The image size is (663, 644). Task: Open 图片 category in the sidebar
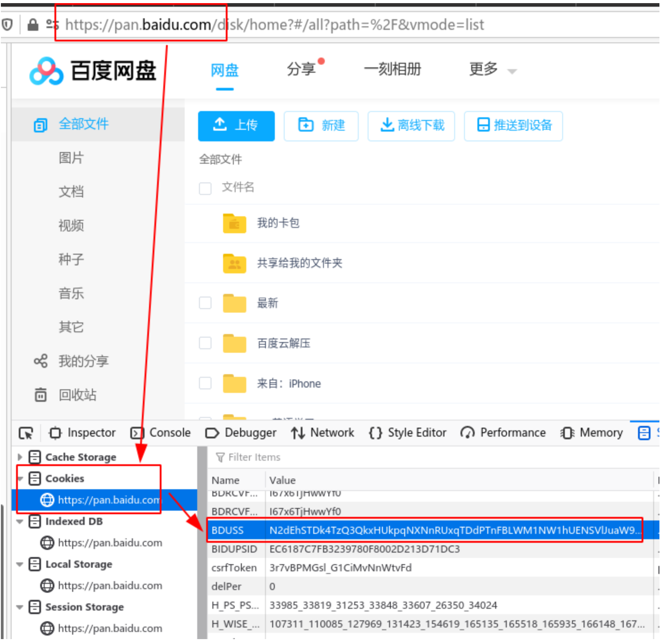71,158
